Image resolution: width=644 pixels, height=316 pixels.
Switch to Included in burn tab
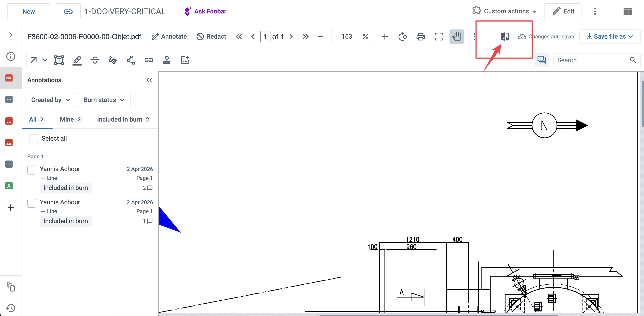coord(124,120)
